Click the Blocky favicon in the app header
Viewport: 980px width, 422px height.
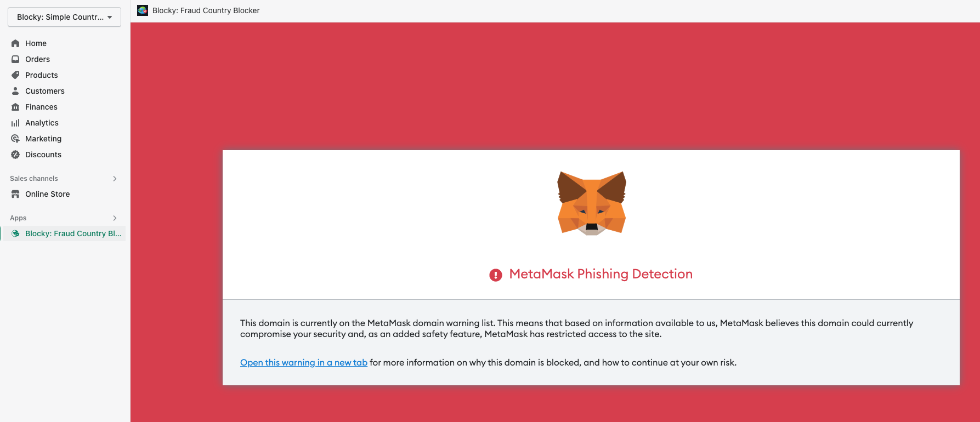143,10
